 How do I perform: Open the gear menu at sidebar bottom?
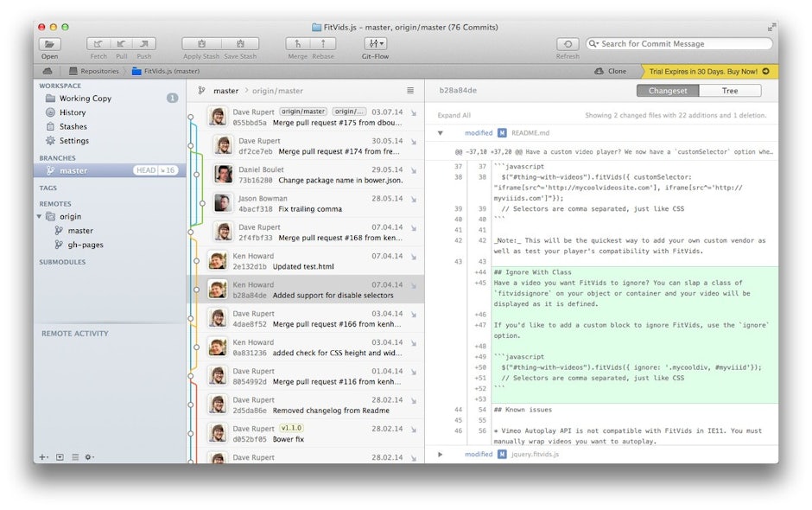(89, 457)
